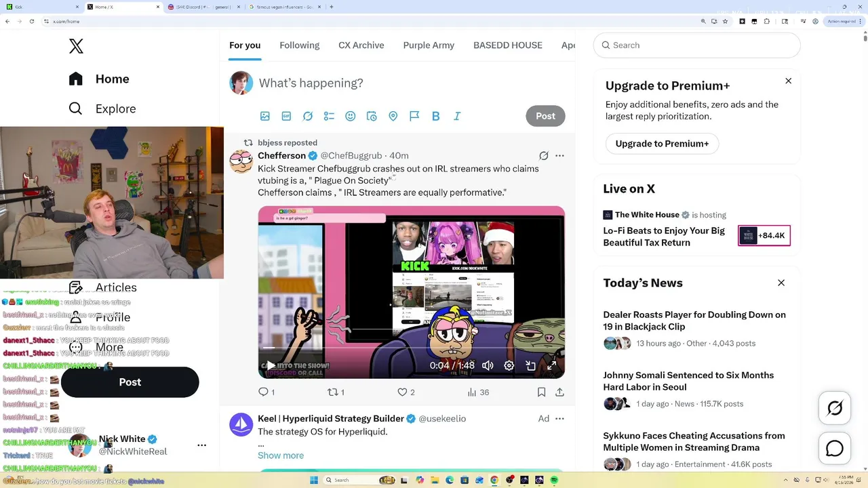Apply italic formatting to post text
868x488 pixels.
point(457,116)
